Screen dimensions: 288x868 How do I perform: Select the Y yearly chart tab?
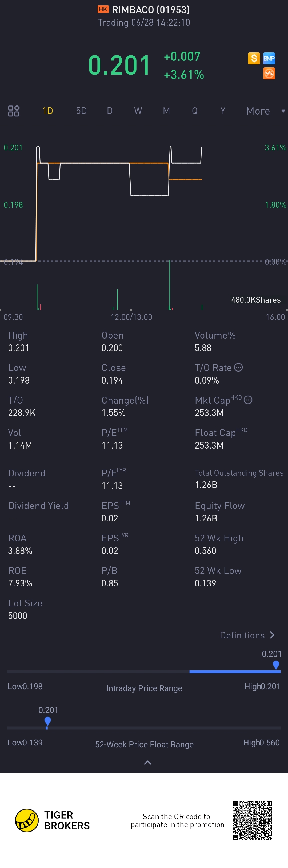tap(223, 111)
